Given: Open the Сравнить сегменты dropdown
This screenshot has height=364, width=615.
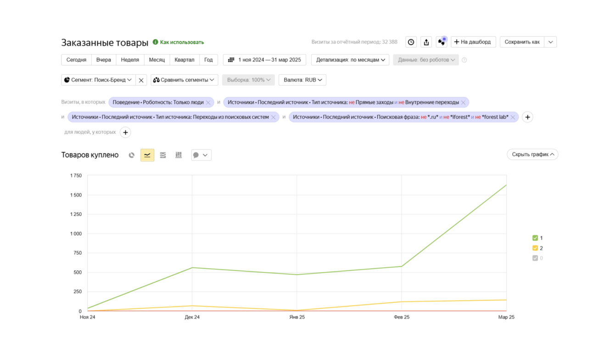Looking at the screenshot, I should coord(184,80).
